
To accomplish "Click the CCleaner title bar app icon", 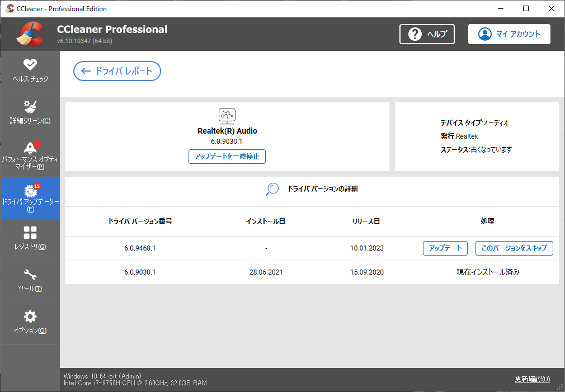I will [x=10, y=8].
